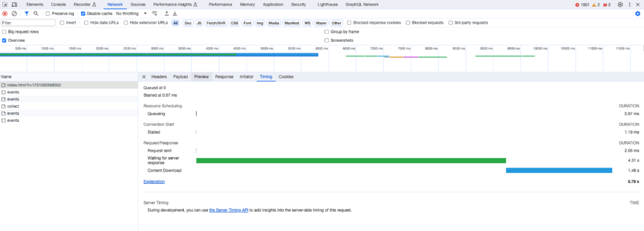Clear the network log
The width and height of the screenshot is (644, 231).
14,14
